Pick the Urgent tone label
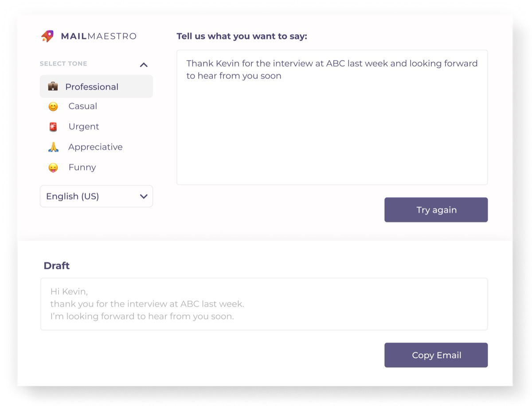The width and height of the screenshot is (532, 406). pyautogui.click(x=84, y=127)
